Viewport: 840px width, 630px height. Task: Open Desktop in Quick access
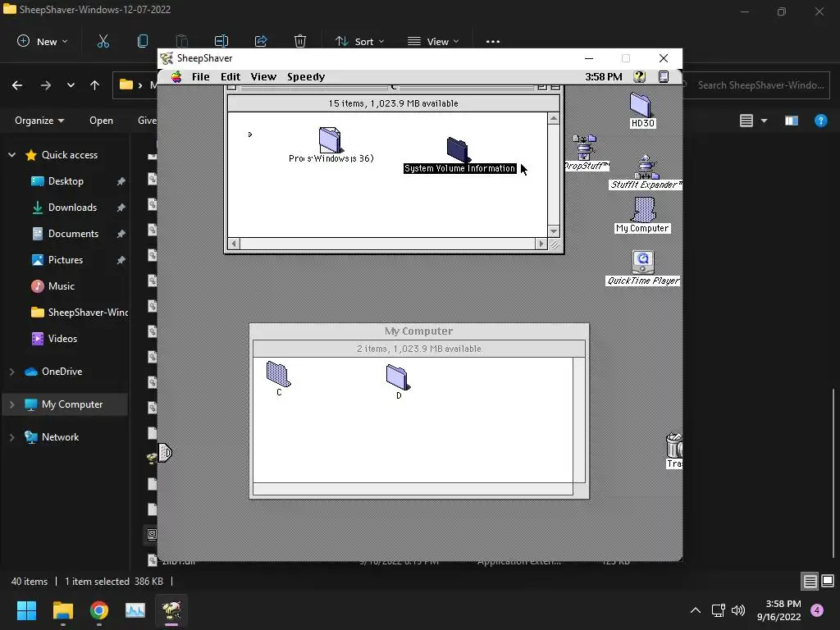pos(66,181)
